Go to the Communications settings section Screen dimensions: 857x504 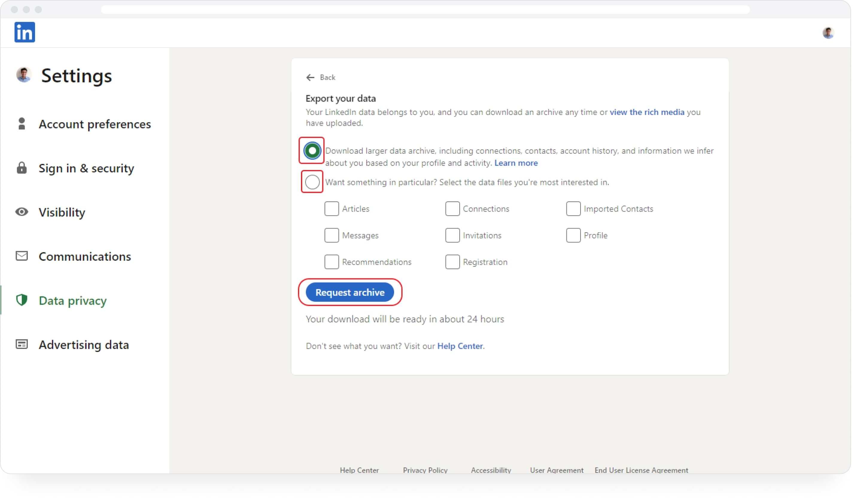pyautogui.click(x=85, y=257)
